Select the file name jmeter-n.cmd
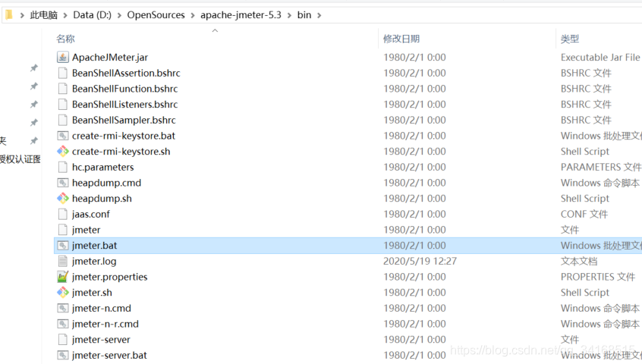This screenshot has height=364, width=642. click(x=102, y=308)
